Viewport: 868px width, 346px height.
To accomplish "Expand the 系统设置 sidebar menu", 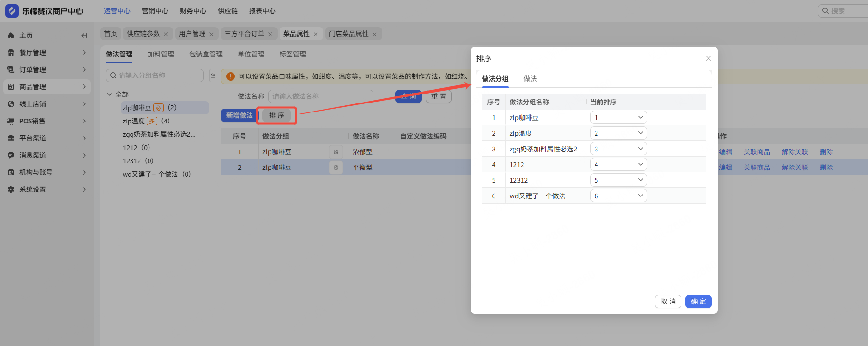I will click(x=84, y=189).
